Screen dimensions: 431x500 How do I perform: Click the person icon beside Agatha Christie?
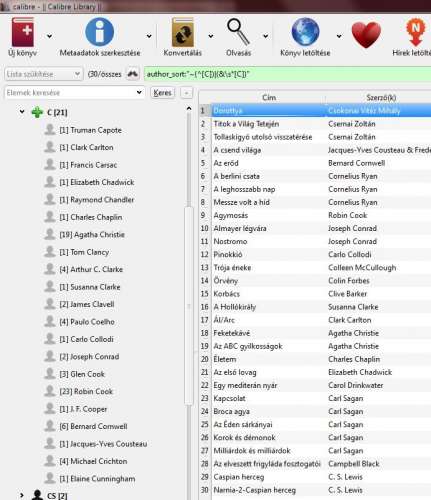click(x=50, y=234)
